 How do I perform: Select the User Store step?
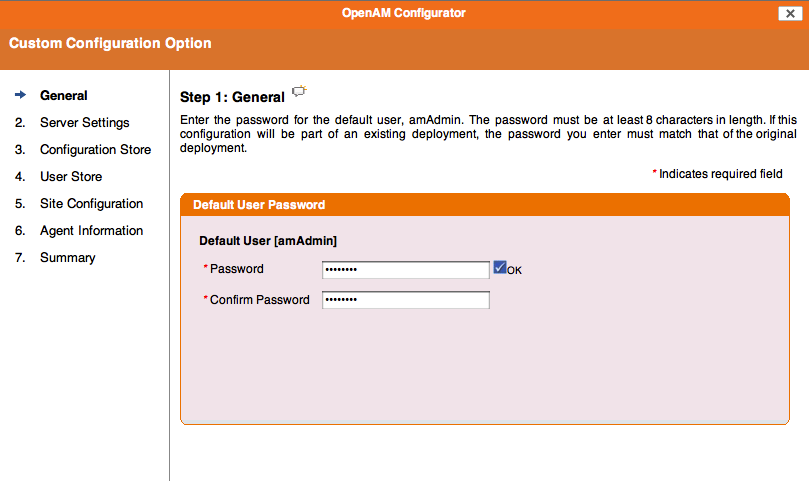71,177
